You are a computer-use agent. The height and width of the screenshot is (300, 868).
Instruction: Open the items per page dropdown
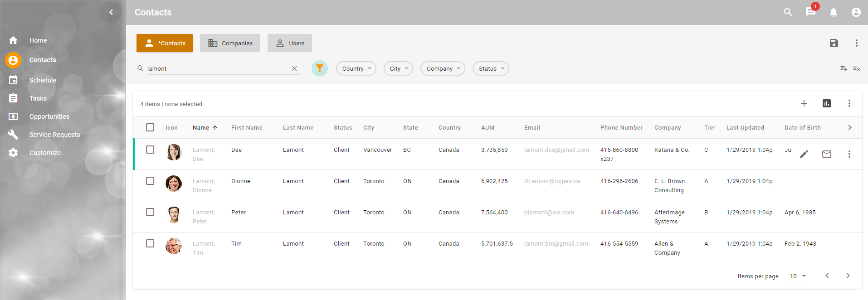(797, 276)
